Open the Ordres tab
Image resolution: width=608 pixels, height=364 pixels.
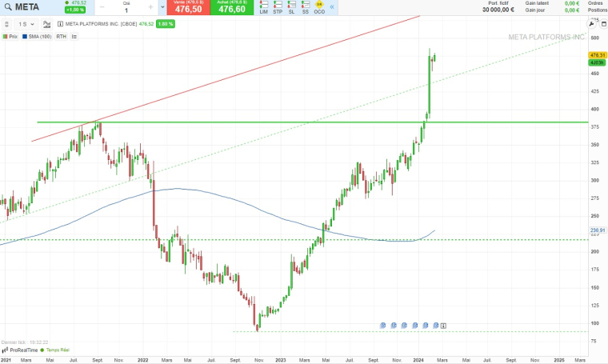[x=595, y=3]
